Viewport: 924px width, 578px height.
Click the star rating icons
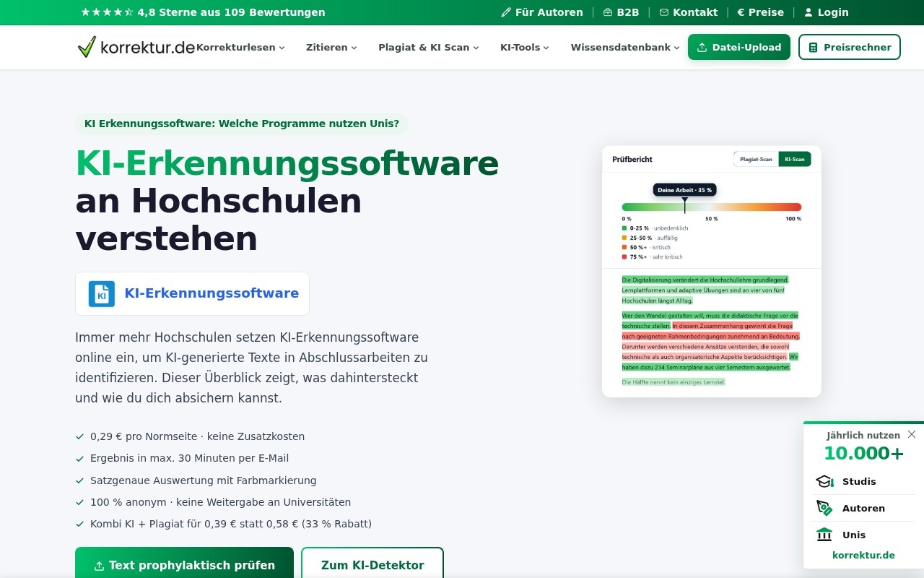(107, 12)
